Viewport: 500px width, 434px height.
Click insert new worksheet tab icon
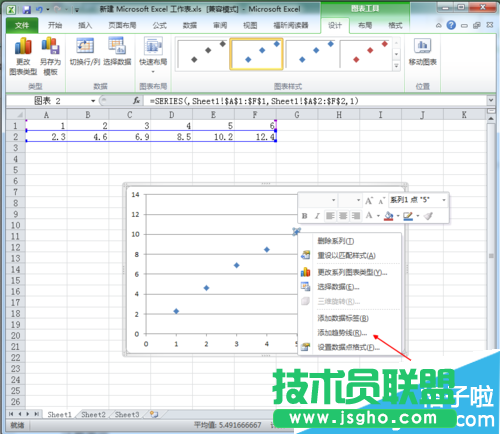click(x=154, y=414)
